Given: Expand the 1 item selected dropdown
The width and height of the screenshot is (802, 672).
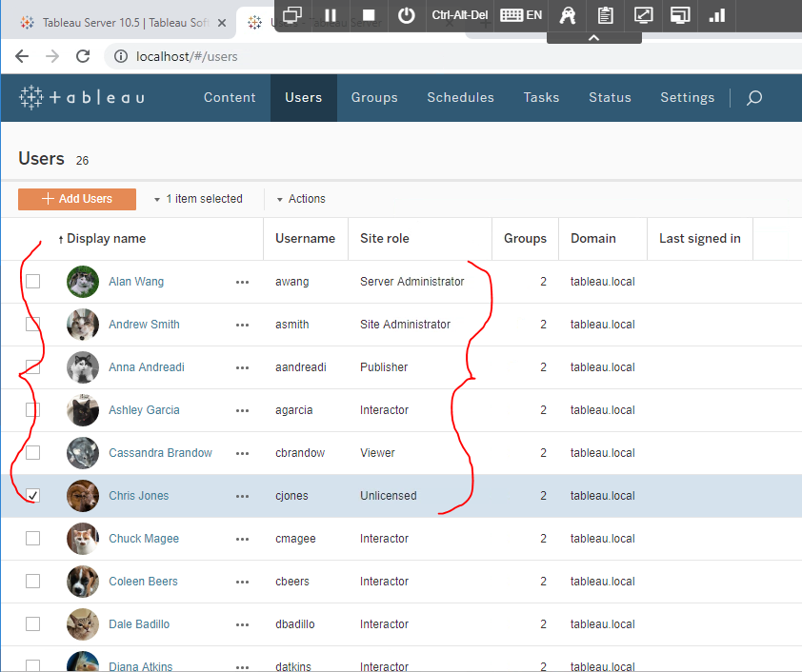Looking at the screenshot, I should pos(198,199).
